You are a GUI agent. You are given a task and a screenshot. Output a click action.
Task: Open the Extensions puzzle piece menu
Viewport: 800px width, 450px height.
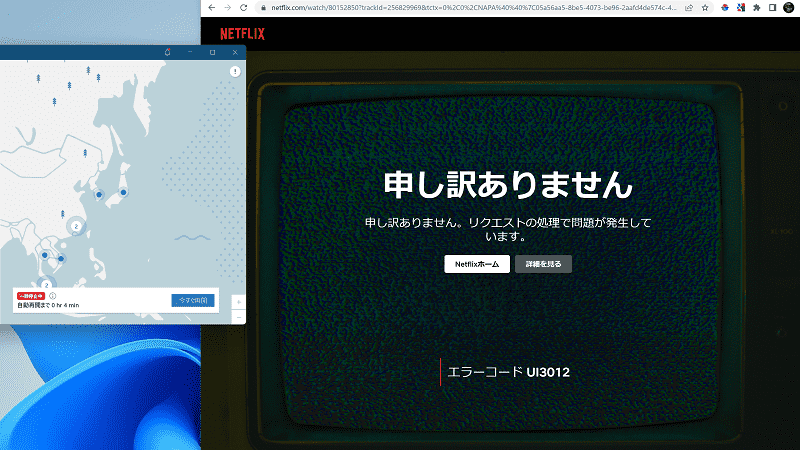[757, 8]
